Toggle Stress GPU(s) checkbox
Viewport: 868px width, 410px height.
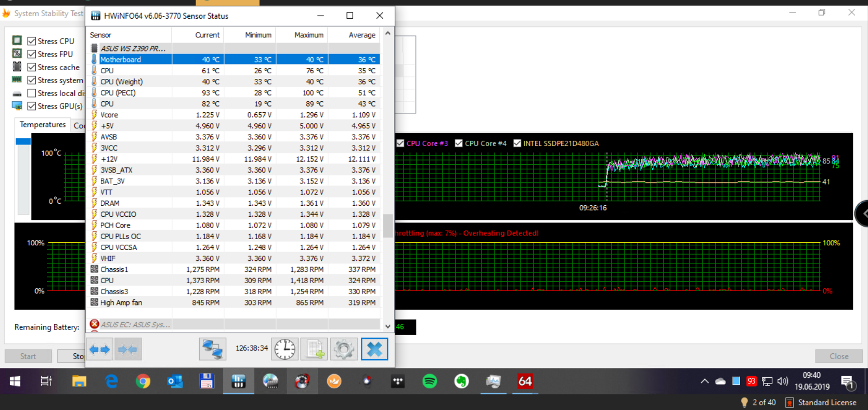point(32,106)
